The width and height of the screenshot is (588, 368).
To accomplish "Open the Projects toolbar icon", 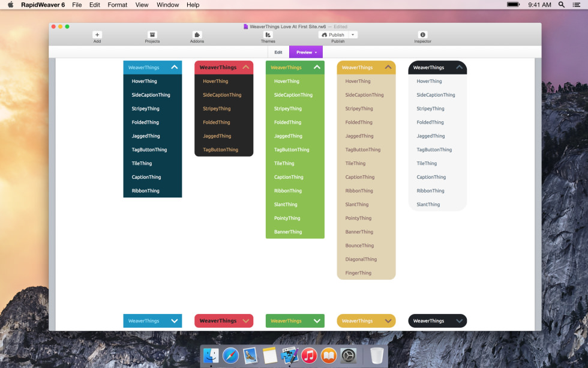I will (x=152, y=35).
